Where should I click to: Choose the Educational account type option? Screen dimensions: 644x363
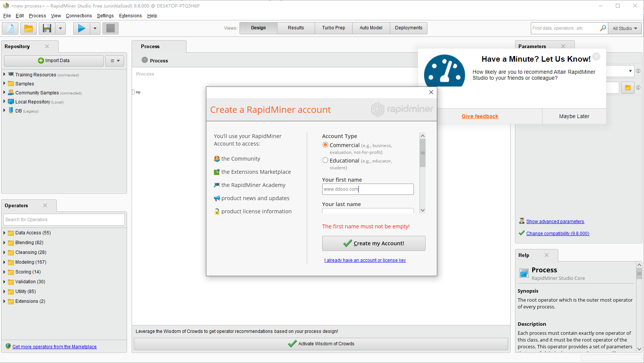point(325,160)
